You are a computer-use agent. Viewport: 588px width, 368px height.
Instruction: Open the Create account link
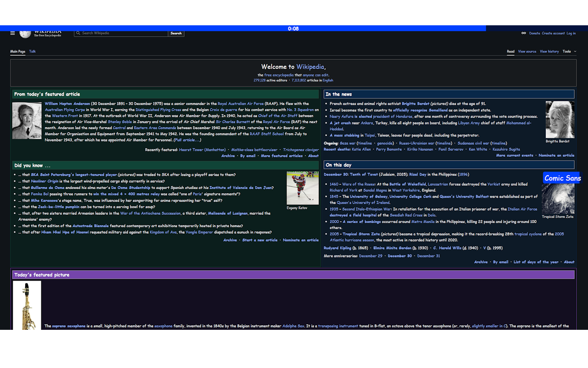[553, 33]
